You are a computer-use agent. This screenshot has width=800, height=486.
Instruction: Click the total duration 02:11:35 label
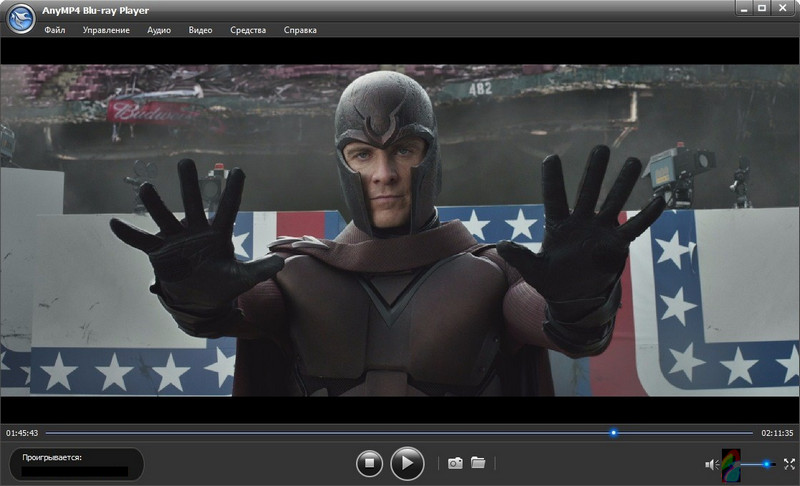coord(777,433)
